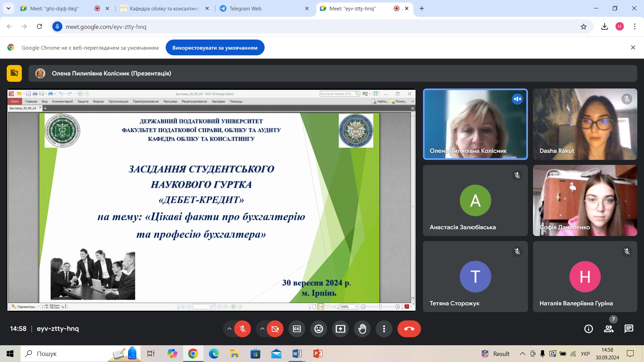644x362 pixels.
Task: Switch to Meet ghz-dqdj-bkg tab
Action: pos(54,8)
